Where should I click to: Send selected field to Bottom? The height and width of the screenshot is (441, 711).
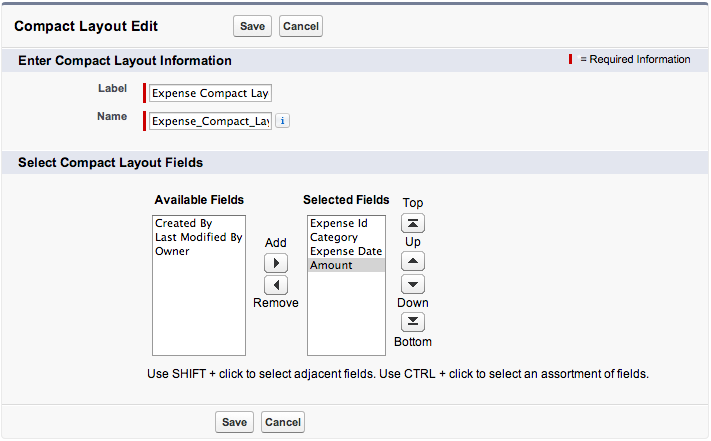[413, 322]
